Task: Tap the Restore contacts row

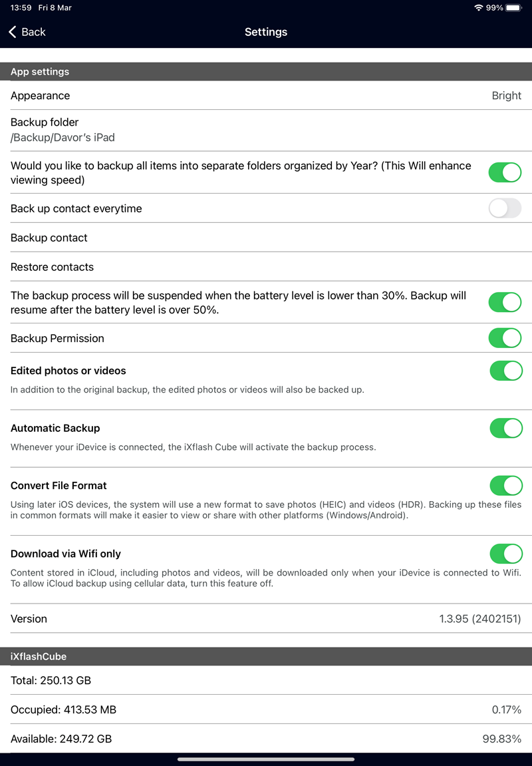Action: (266, 267)
